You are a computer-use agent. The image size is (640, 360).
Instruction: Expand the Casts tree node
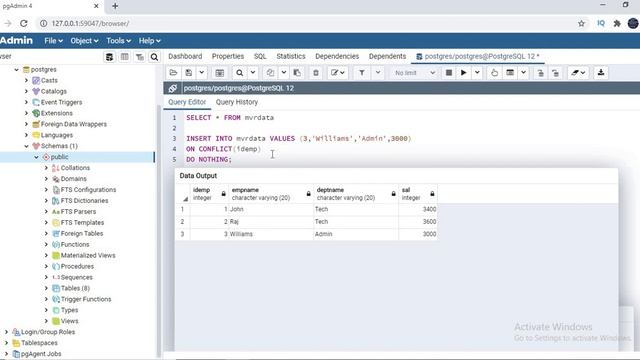click(x=27, y=80)
